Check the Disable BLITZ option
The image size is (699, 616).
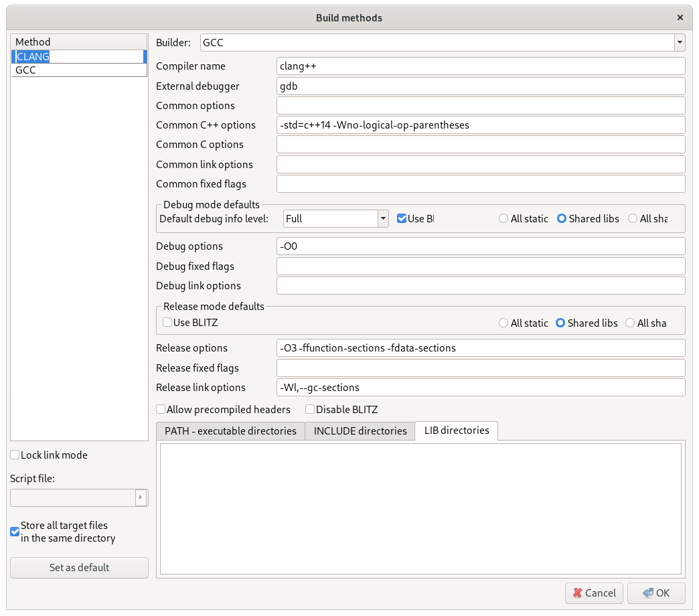click(310, 410)
